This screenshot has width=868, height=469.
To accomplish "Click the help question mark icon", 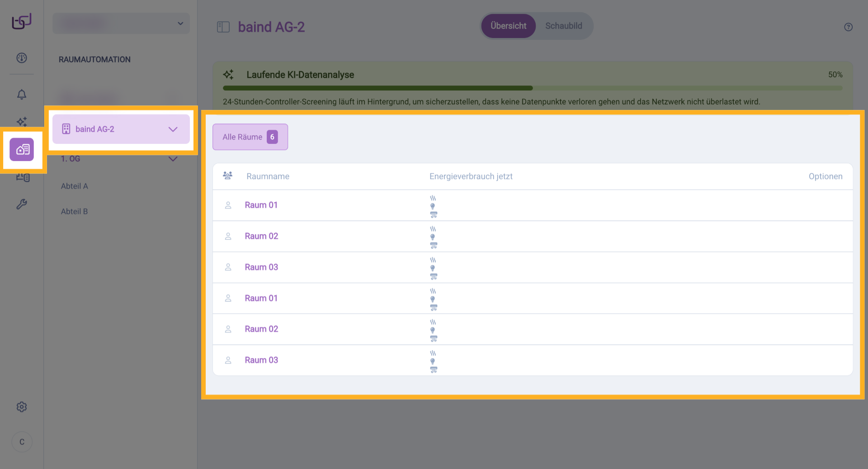I will [848, 27].
